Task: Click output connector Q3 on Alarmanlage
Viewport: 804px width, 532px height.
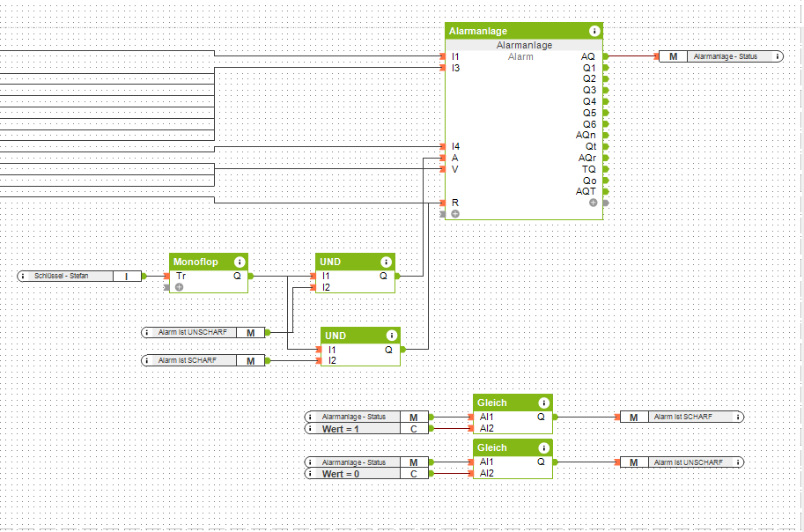Action: tap(606, 91)
